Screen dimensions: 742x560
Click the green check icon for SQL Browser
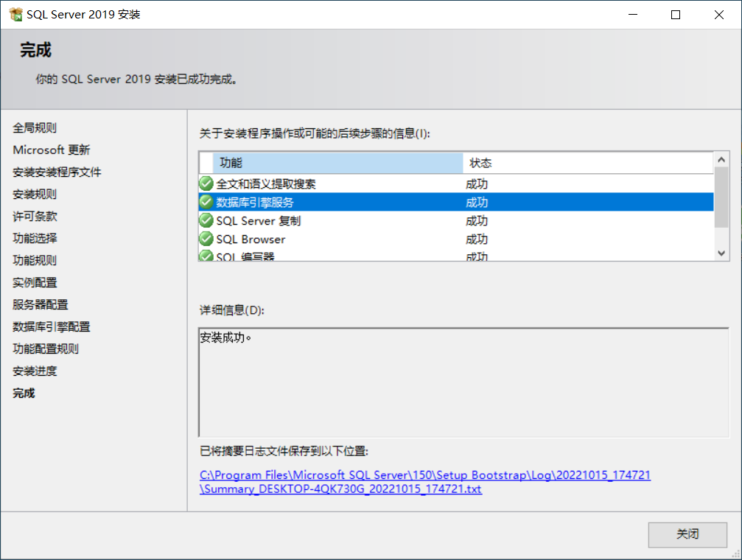pos(206,239)
